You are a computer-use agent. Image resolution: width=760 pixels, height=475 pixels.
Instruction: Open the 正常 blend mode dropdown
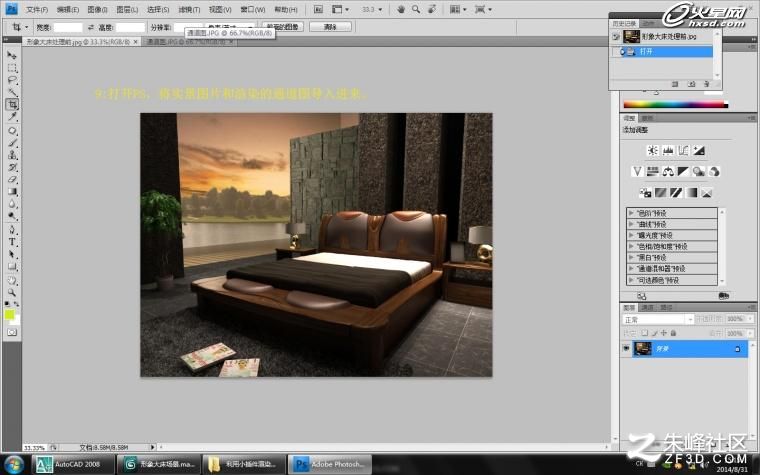(658, 319)
